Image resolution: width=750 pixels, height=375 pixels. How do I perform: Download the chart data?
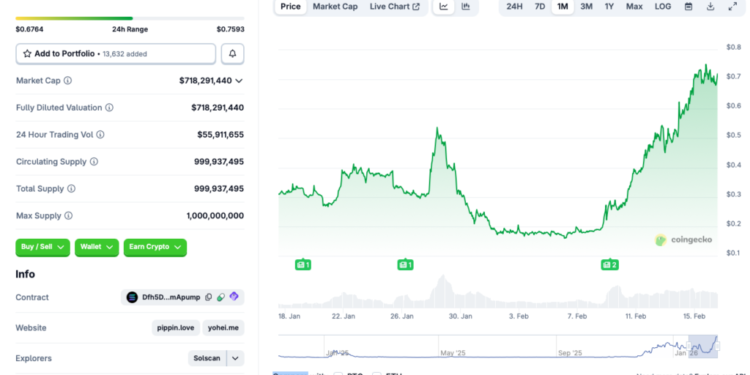710,7
